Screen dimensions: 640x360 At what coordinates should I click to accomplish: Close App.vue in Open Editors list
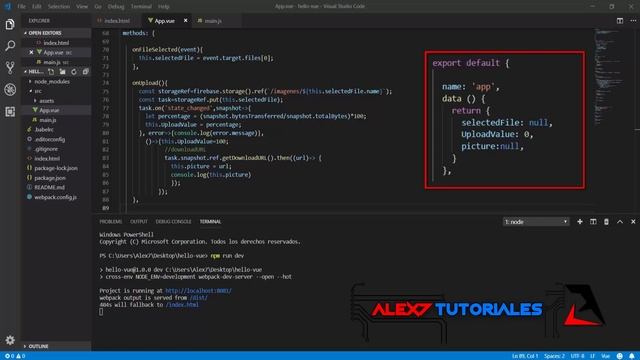coord(31,52)
